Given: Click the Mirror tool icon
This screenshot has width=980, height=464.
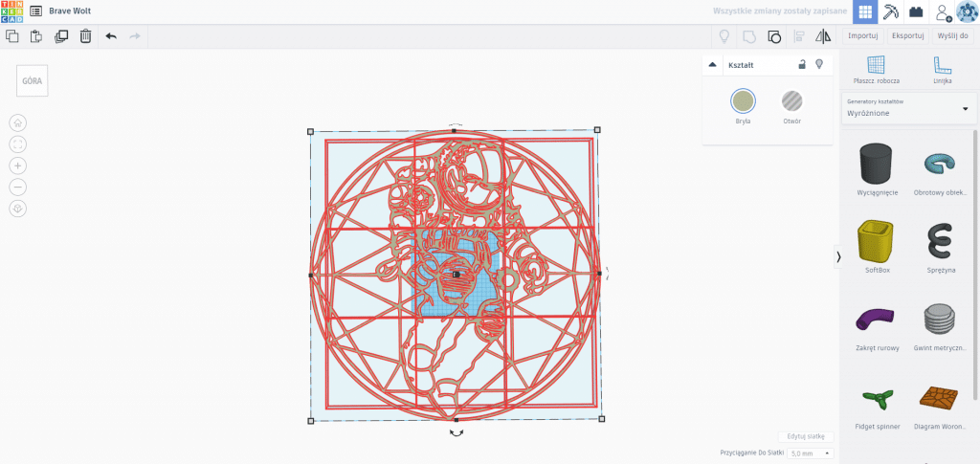Looking at the screenshot, I should [x=823, y=36].
